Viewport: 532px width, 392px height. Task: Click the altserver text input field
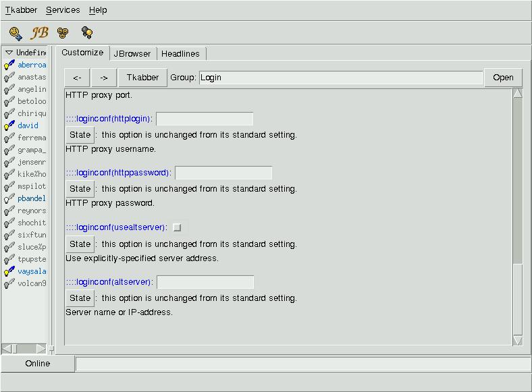205,282
